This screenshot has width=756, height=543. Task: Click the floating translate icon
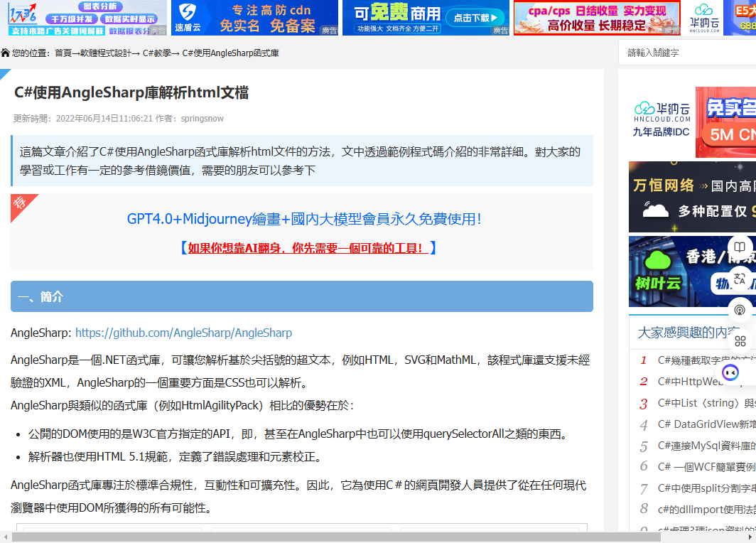[x=739, y=278]
